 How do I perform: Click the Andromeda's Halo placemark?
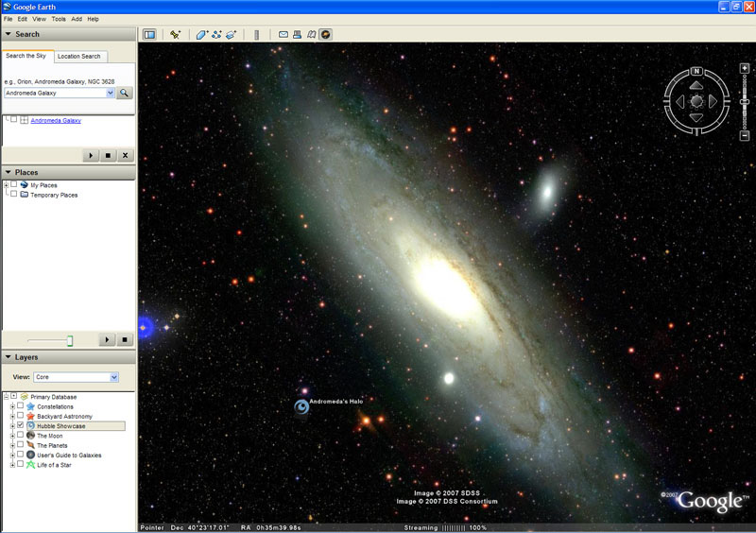coord(301,407)
